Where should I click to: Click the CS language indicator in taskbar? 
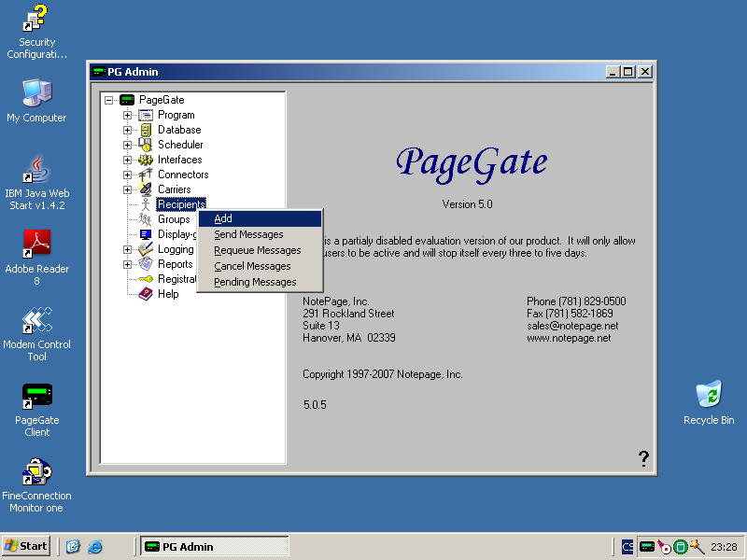(x=627, y=547)
